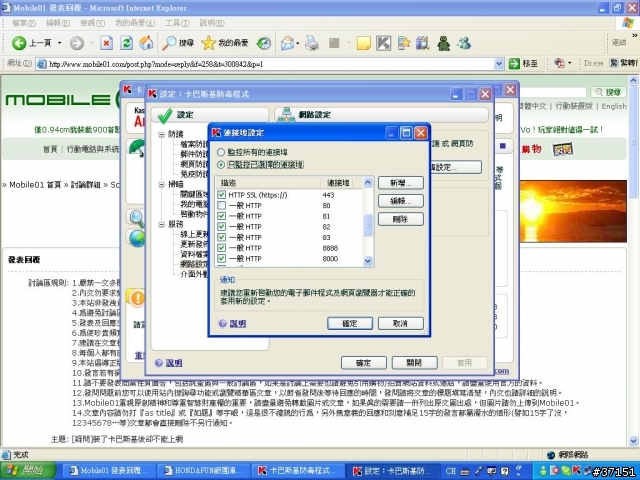Open the 工具 menu in IE
This screenshot has height=480, width=640.
pos(177,23)
